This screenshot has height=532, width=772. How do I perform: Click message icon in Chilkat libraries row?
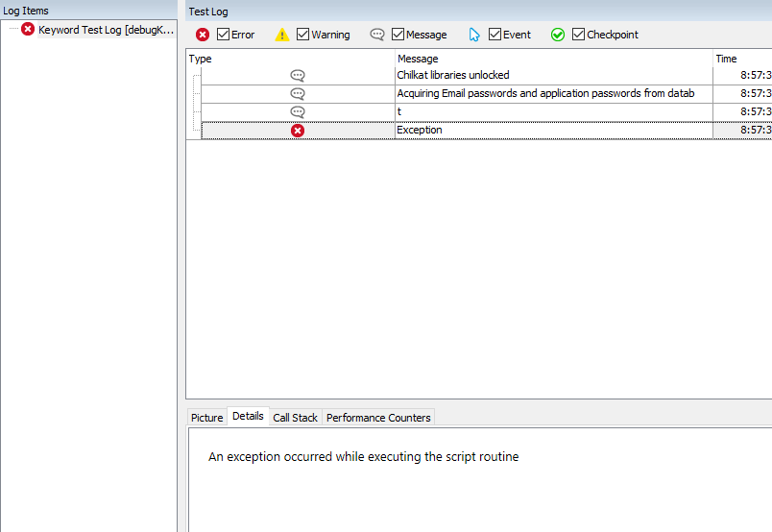298,75
